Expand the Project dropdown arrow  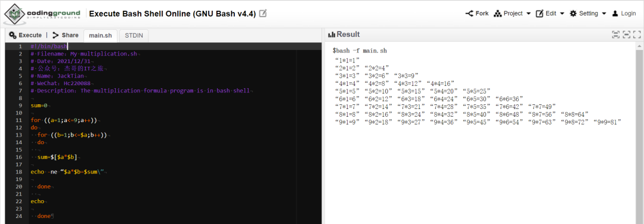(528, 14)
